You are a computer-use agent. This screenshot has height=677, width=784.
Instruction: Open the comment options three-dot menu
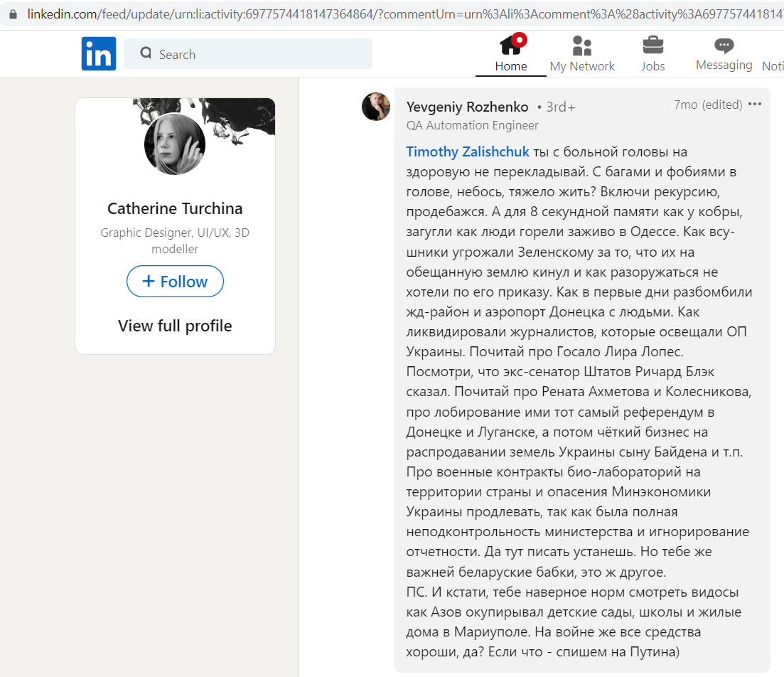[754, 104]
